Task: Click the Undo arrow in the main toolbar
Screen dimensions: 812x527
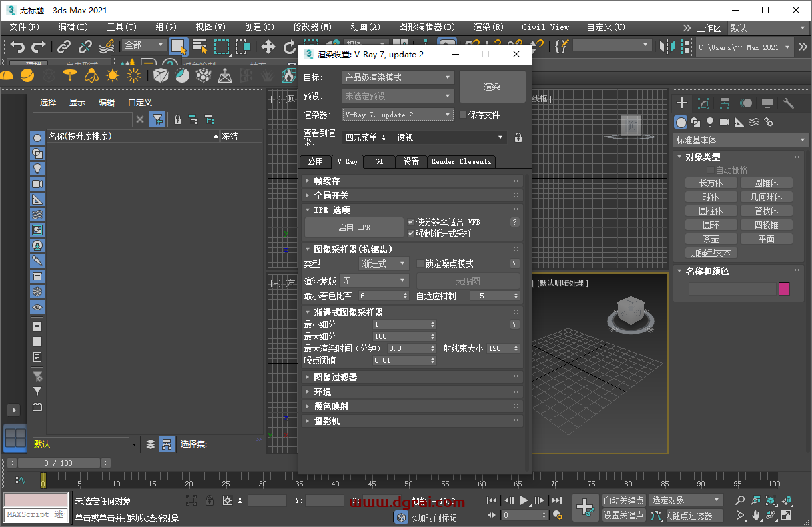Action: pyautogui.click(x=18, y=46)
